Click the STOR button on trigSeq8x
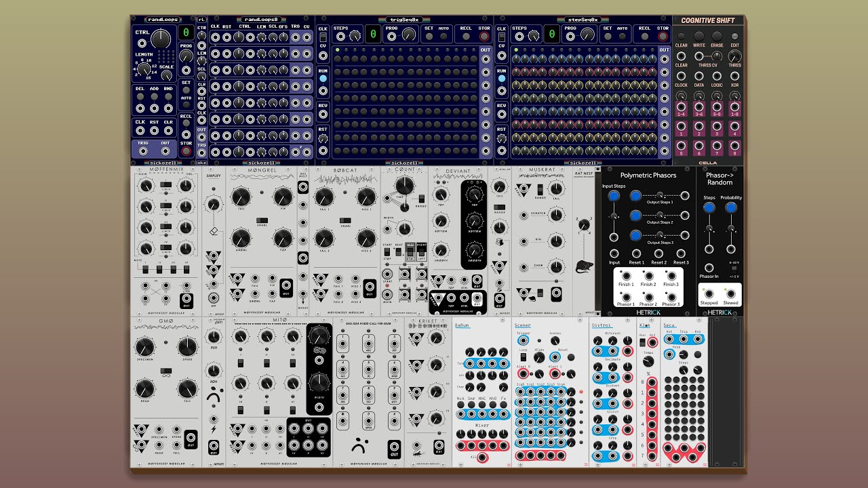The width and height of the screenshot is (868, 488). click(x=484, y=37)
